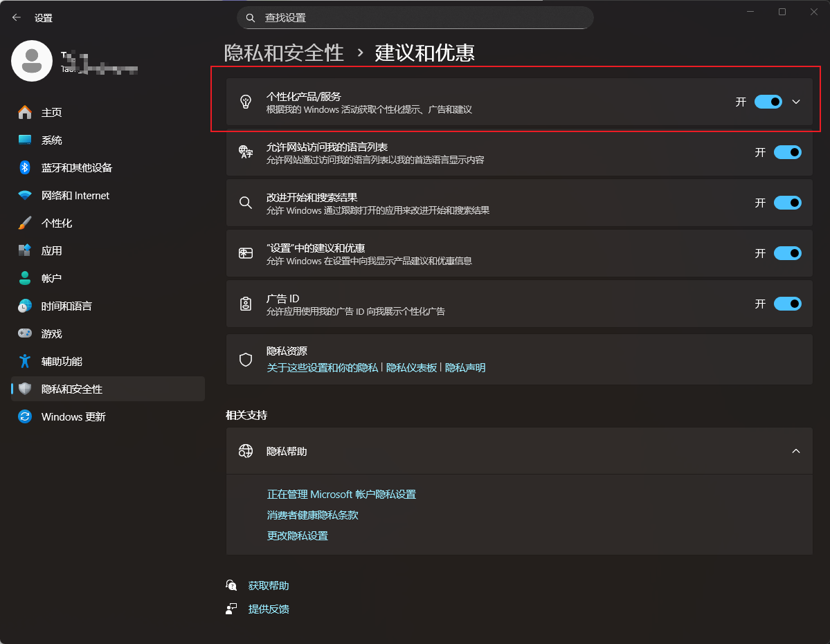Image resolution: width=830 pixels, height=644 pixels.
Task: Click the help bubble icon beside 获取帮助
Action: click(x=231, y=585)
